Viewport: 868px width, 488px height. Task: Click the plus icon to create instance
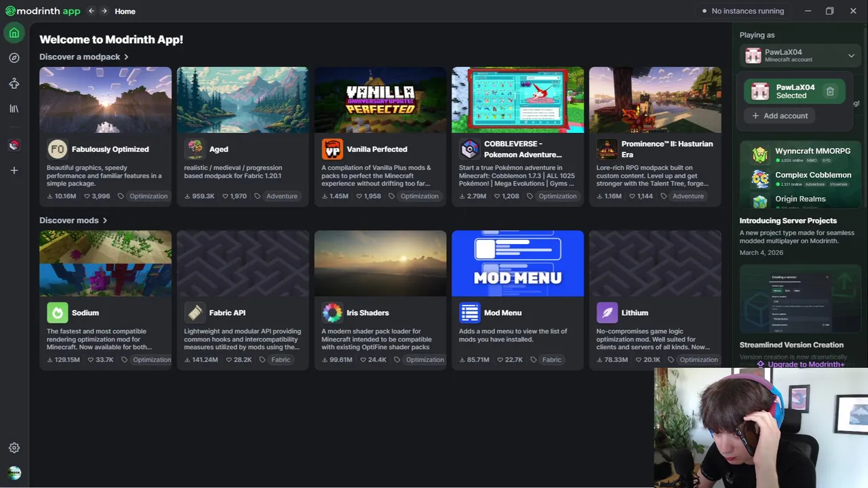click(x=14, y=170)
